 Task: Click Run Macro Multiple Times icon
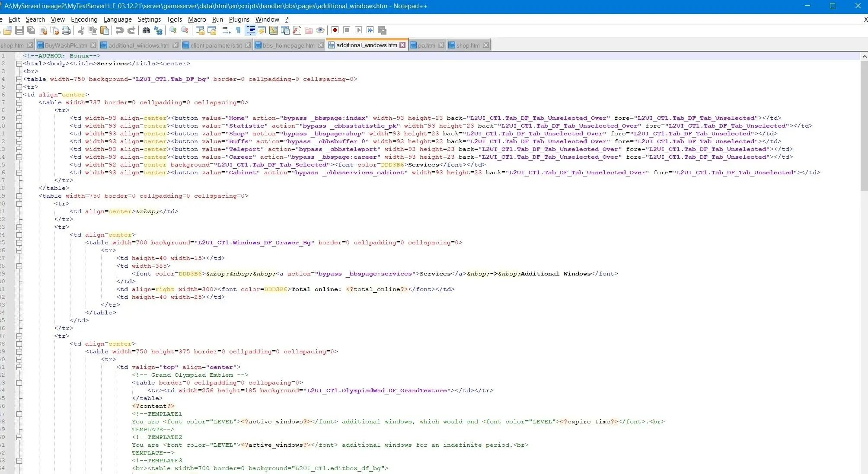[370, 30]
